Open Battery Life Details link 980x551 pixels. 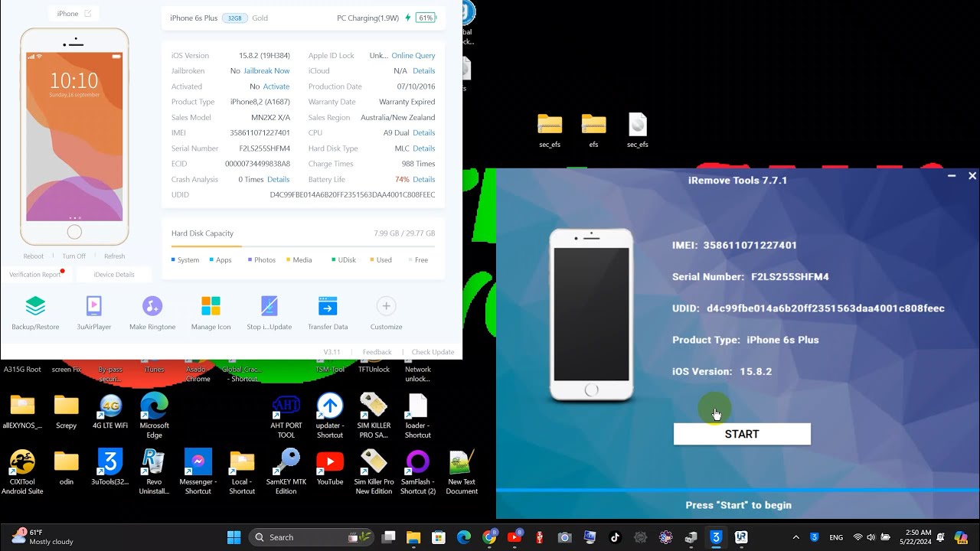coord(424,179)
